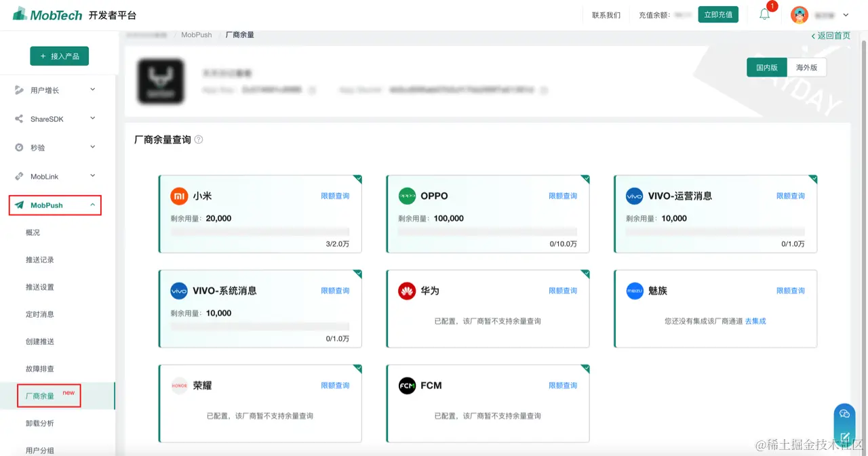
Task: Expand the 秒验 menu chevron
Action: click(93, 146)
